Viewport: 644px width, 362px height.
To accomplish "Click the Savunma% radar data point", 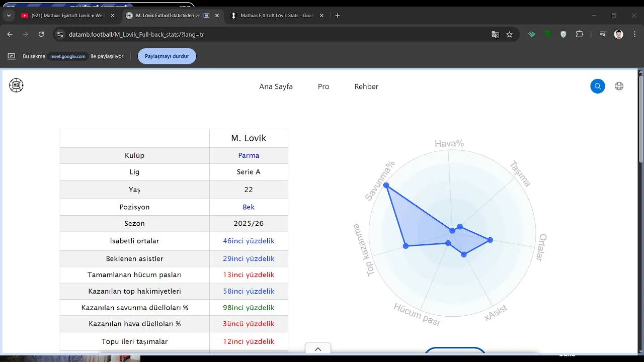I will pyautogui.click(x=386, y=186).
